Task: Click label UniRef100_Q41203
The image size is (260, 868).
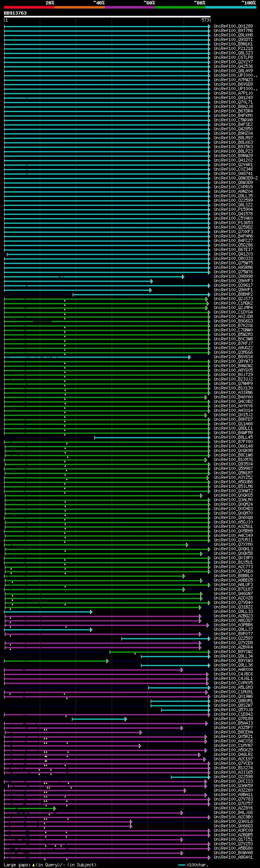Action: click(233, 254)
